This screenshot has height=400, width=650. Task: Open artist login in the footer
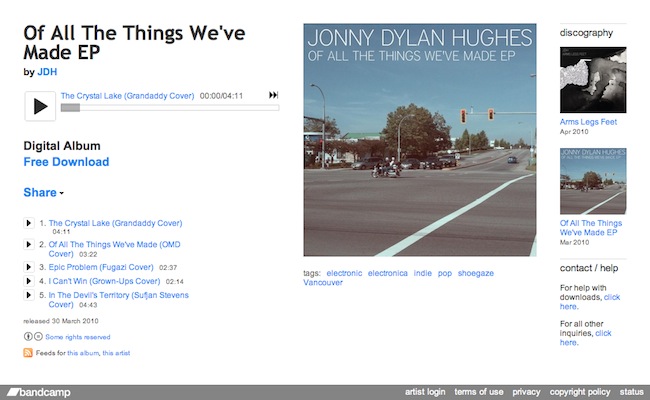pyautogui.click(x=425, y=392)
